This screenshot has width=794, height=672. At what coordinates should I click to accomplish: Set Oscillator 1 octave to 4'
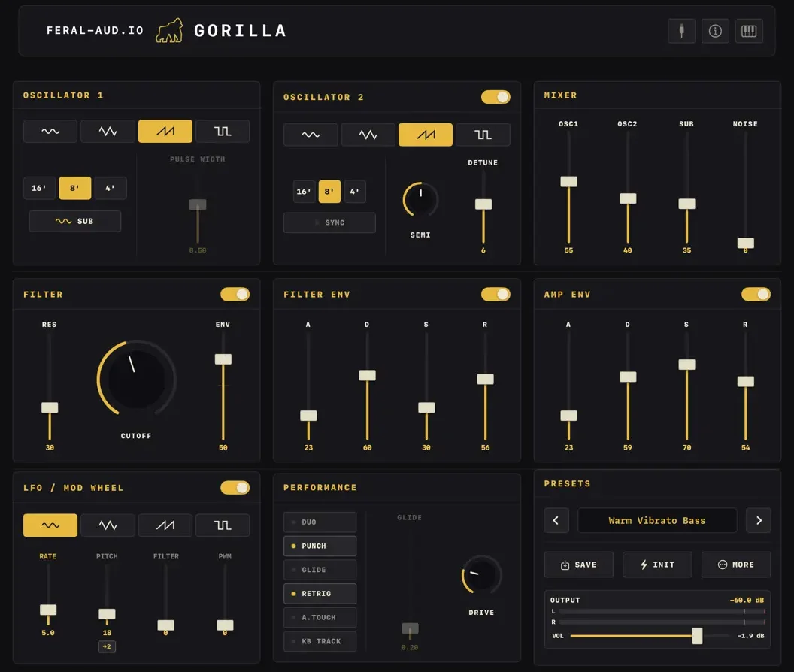[x=110, y=188]
